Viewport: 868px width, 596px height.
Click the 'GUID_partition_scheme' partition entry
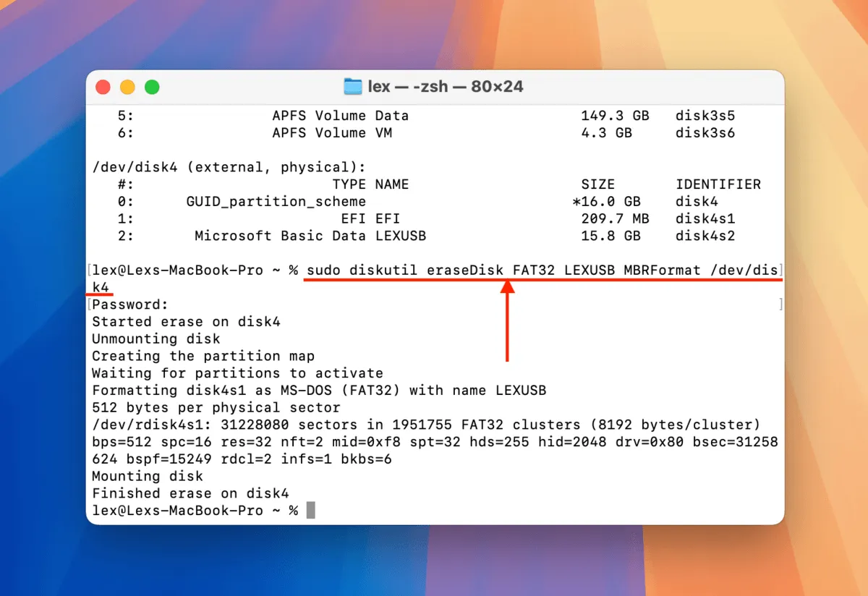point(275,201)
